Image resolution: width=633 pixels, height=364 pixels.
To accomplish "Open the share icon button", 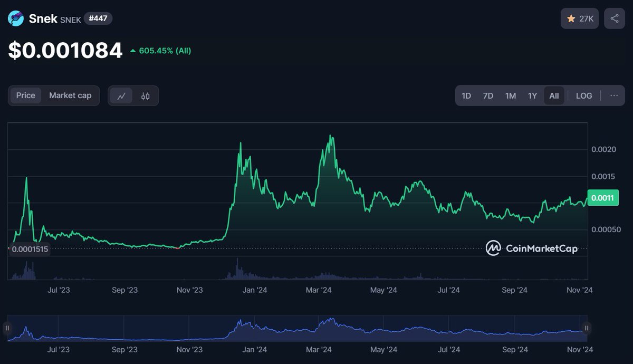I will pos(615,18).
